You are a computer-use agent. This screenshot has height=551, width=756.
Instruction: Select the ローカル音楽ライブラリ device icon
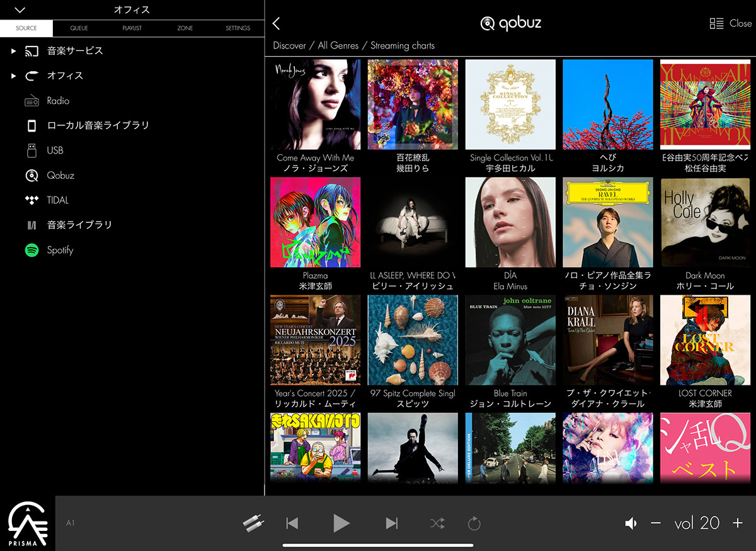coord(31,125)
